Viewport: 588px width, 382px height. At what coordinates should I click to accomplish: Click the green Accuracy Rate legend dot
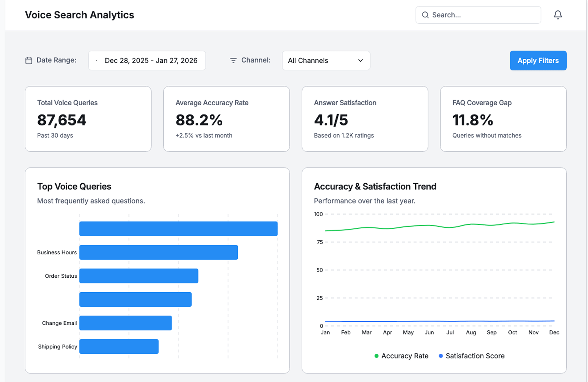click(x=376, y=356)
